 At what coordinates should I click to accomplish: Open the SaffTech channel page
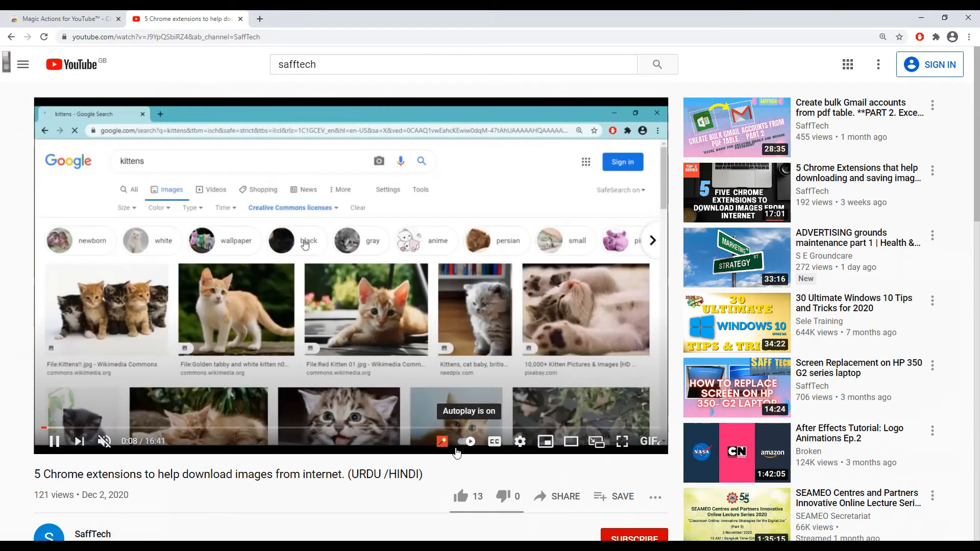point(93,534)
